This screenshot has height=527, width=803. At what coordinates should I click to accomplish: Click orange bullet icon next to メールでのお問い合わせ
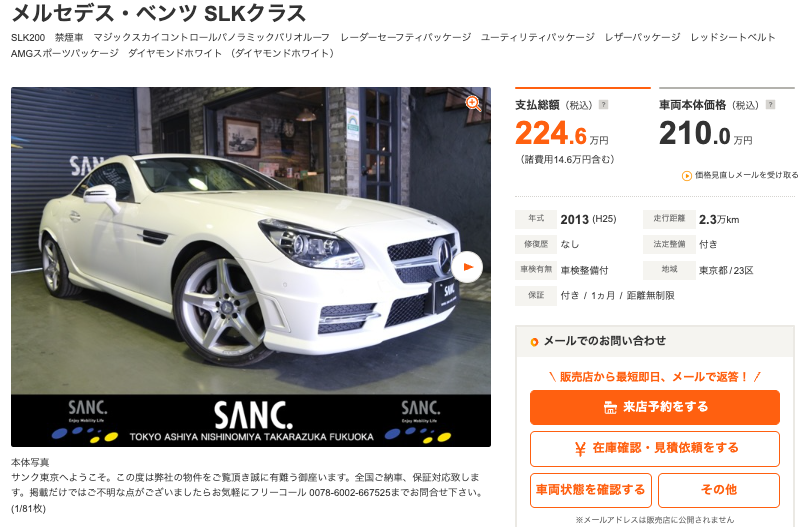coord(534,342)
